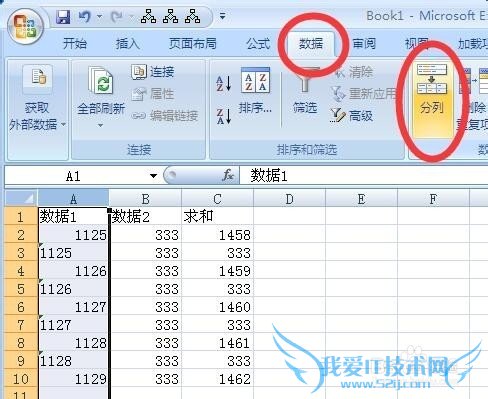Select column C header

pyautogui.click(x=217, y=199)
